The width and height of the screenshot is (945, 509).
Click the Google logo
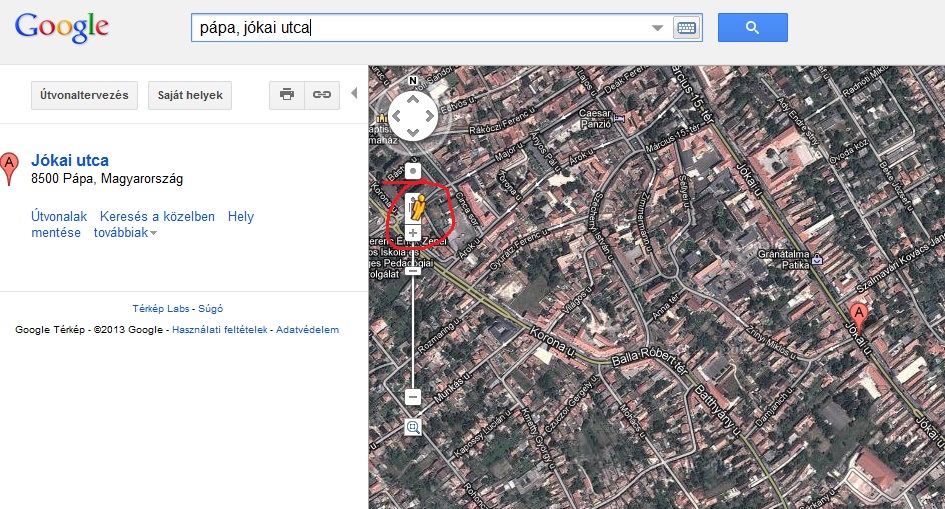[x=62, y=28]
